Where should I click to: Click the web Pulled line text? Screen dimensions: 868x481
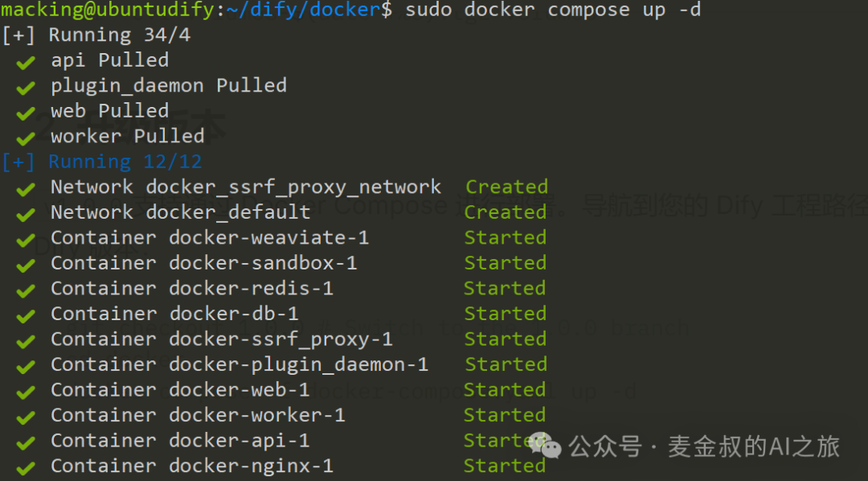click(109, 111)
